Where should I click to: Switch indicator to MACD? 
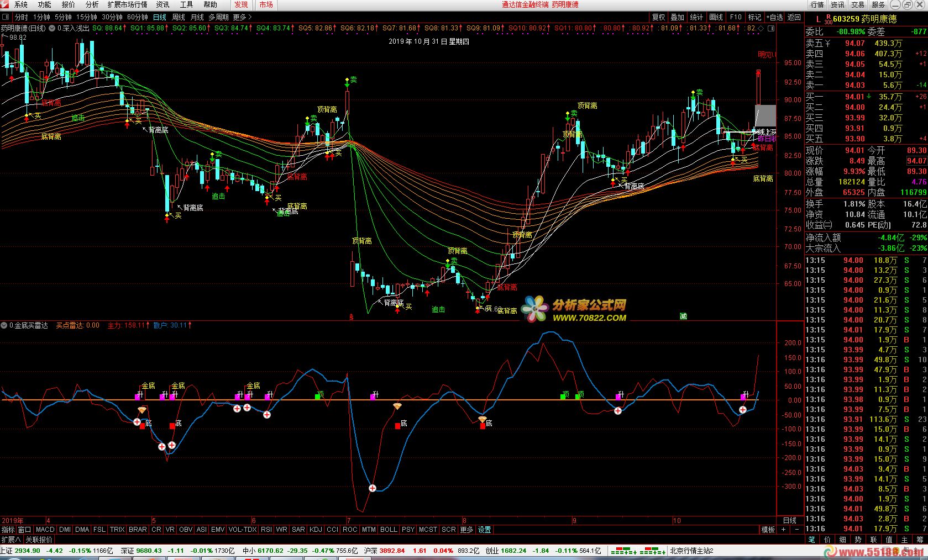pos(45,530)
